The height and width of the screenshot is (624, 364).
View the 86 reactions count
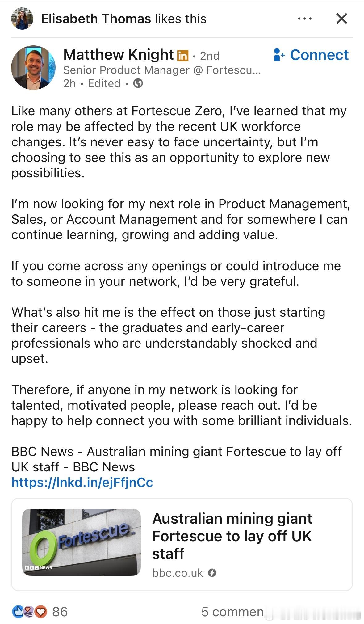(x=60, y=612)
